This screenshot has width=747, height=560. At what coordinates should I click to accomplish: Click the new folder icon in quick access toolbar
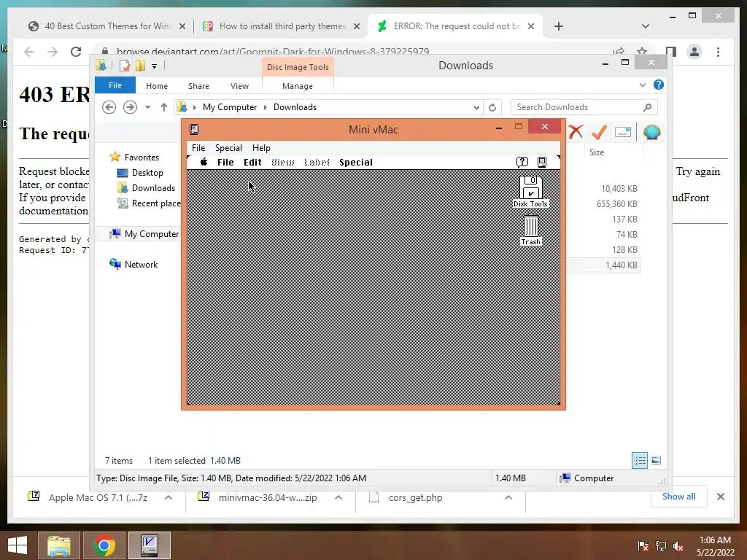pyautogui.click(x=140, y=66)
